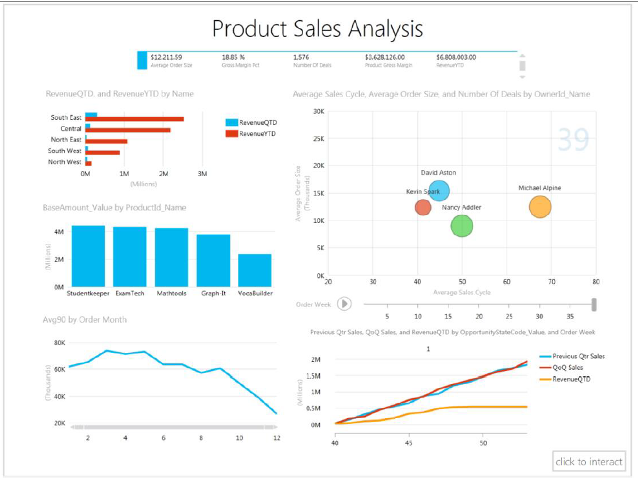Click QoQ Sales legend entry
This screenshot has height=480, width=638.
[567, 366]
